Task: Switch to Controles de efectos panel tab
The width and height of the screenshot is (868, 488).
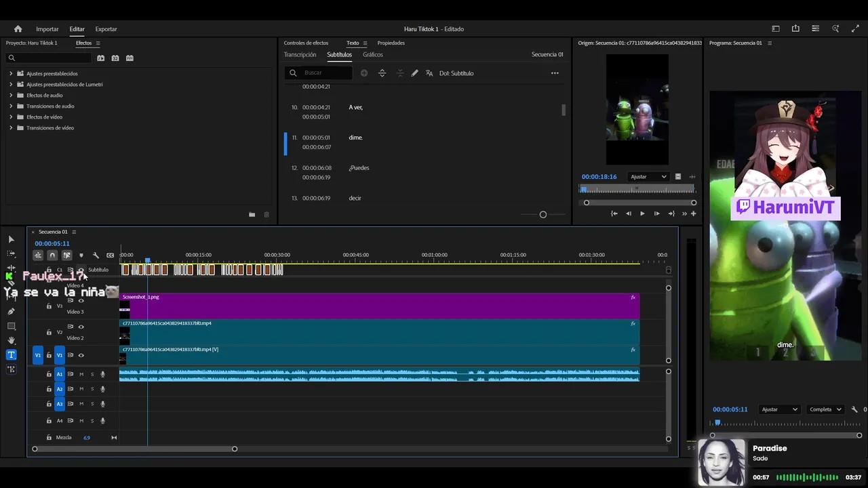Action: click(306, 43)
